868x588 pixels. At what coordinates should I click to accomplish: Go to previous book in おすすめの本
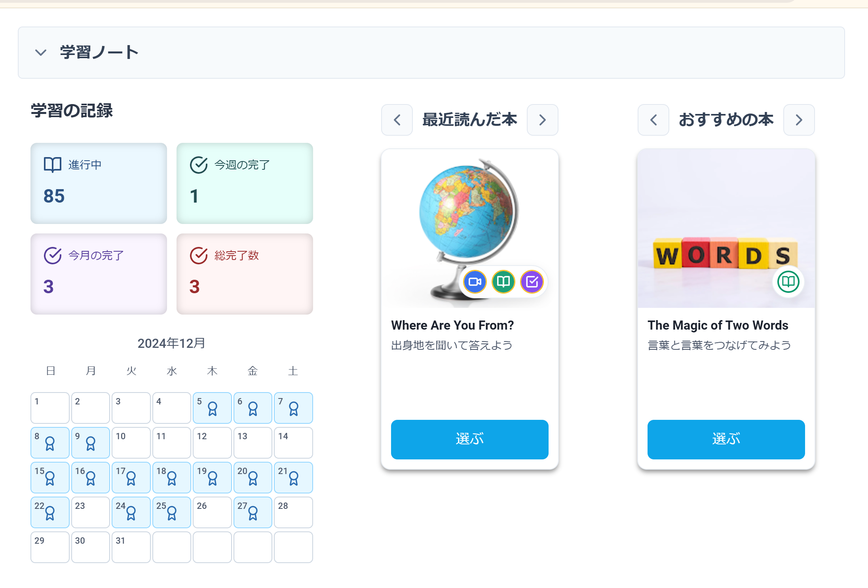click(x=653, y=120)
